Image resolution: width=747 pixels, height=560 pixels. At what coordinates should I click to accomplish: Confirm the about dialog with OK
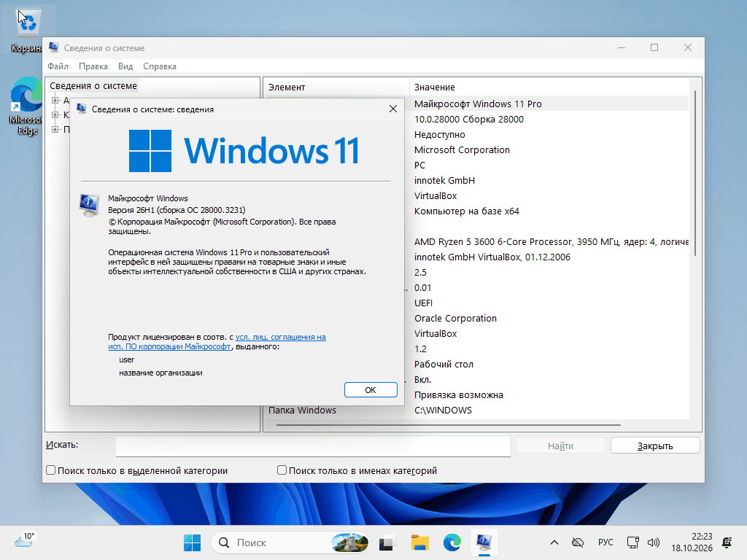(x=371, y=389)
